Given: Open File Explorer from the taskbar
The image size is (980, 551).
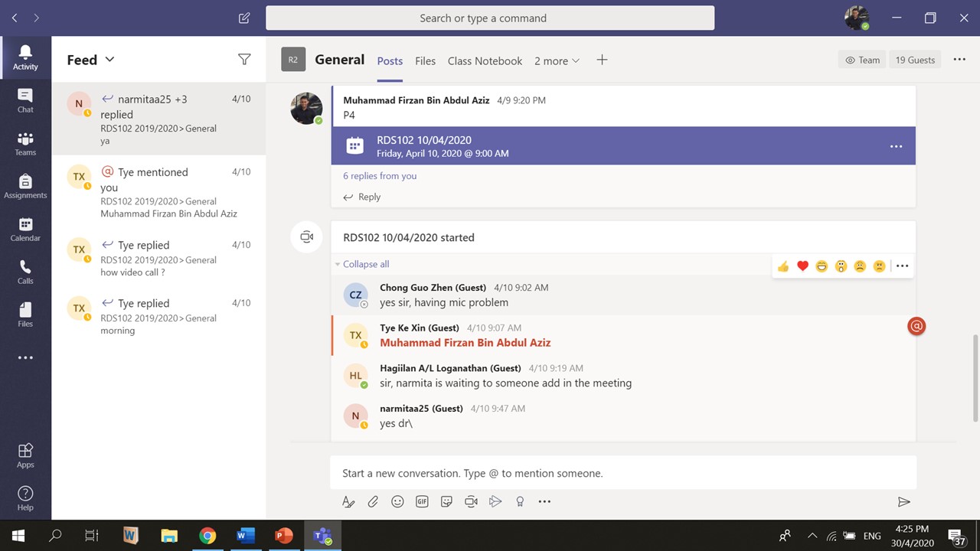Looking at the screenshot, I should point(169,536).
